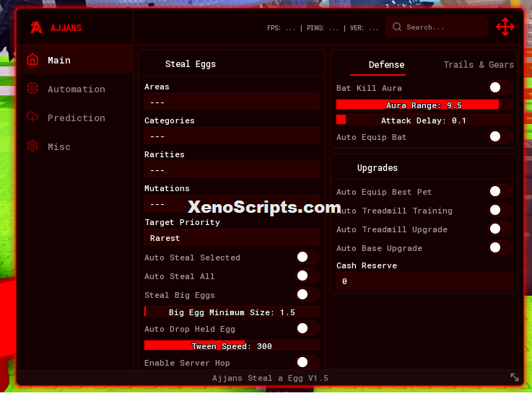Open the Categories dropdown

coord(232,136)
